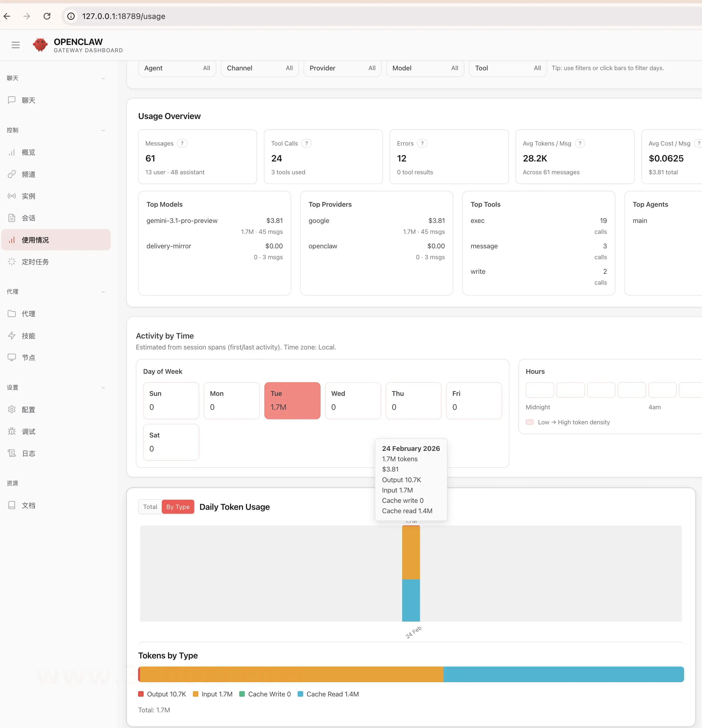Screen dimensions: 702x728
Task: Open the Model filter dropdown
Action: pyautogui.click(x=425, y=68)
